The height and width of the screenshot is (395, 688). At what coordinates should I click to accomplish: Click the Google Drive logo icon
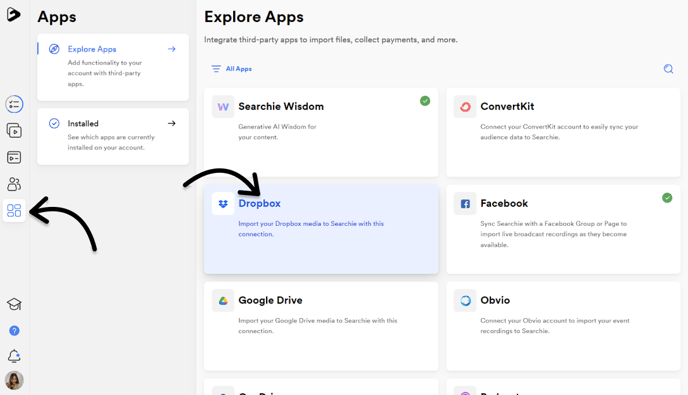223,301
